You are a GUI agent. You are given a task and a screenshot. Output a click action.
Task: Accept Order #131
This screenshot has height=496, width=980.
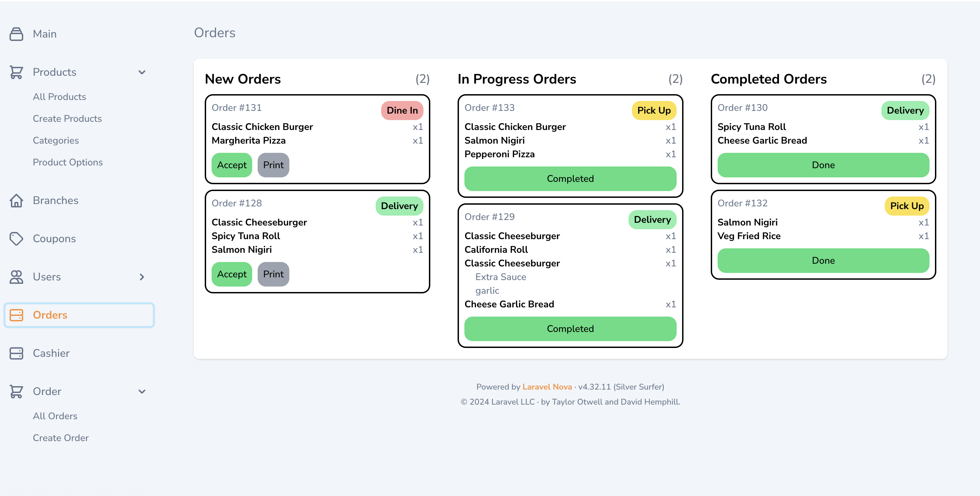232,165
